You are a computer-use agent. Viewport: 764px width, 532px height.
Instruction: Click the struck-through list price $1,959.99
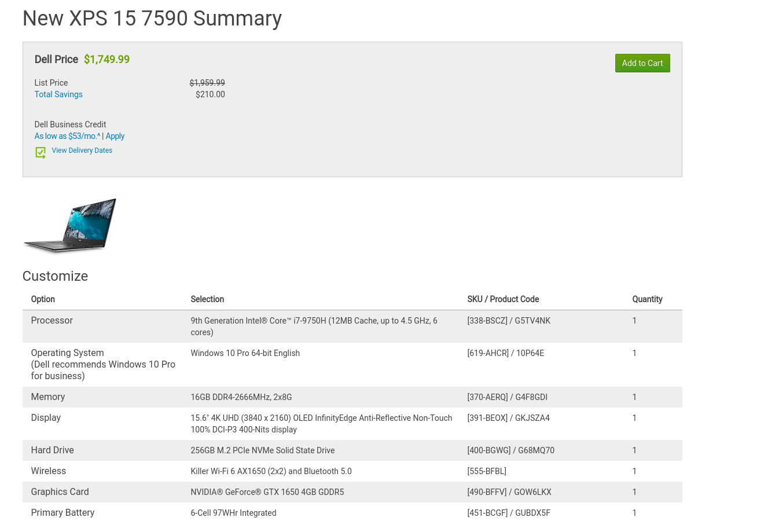pos(207,83)
